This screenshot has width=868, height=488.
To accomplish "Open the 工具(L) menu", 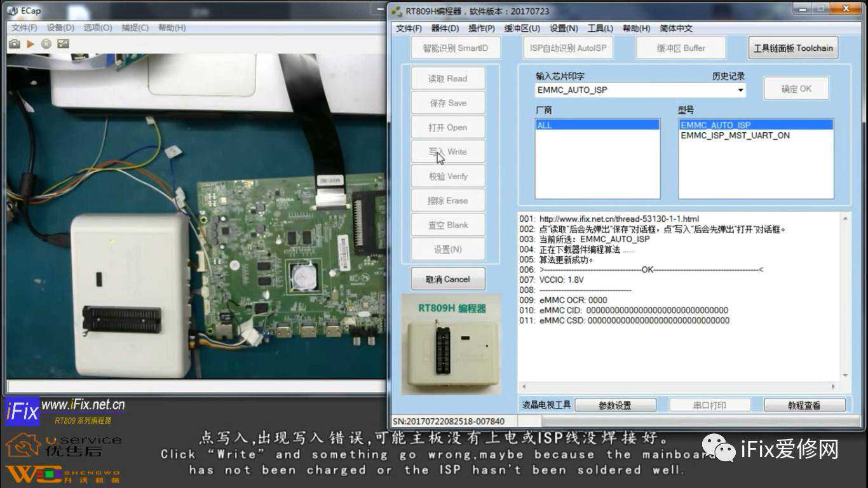I will tap(600, 28).
